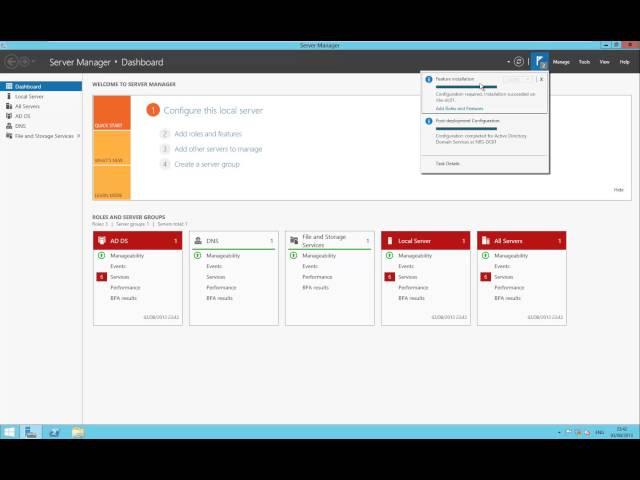Open Performance in the DNS tile
The height and width of the screenshot is (480, 640).
(221, 287)
